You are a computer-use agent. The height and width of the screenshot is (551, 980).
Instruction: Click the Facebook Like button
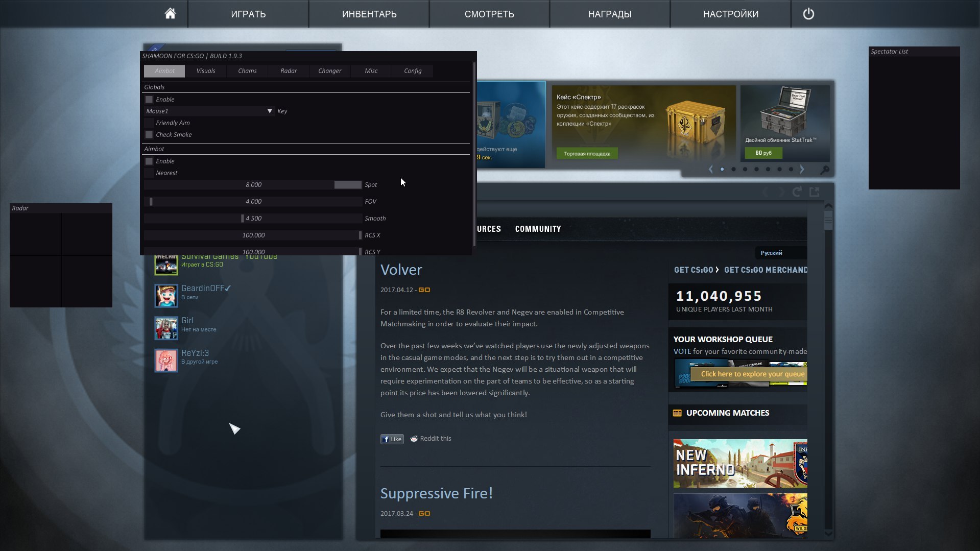point(392,439)
